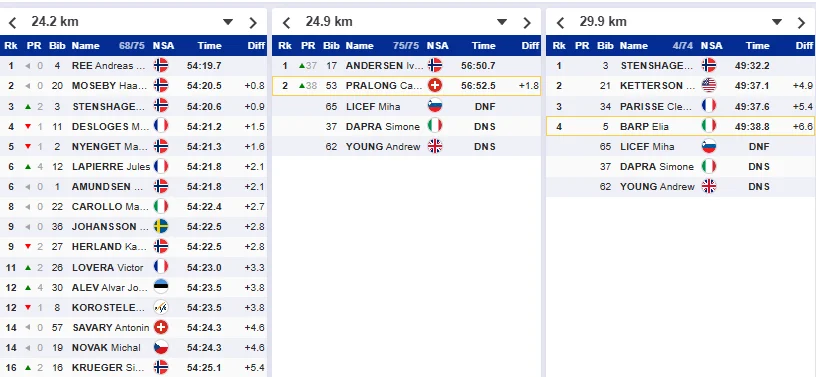Click the 68/75 counter in 24.2 km header
The height and width of the screenshot is (377, 816).
132,46
